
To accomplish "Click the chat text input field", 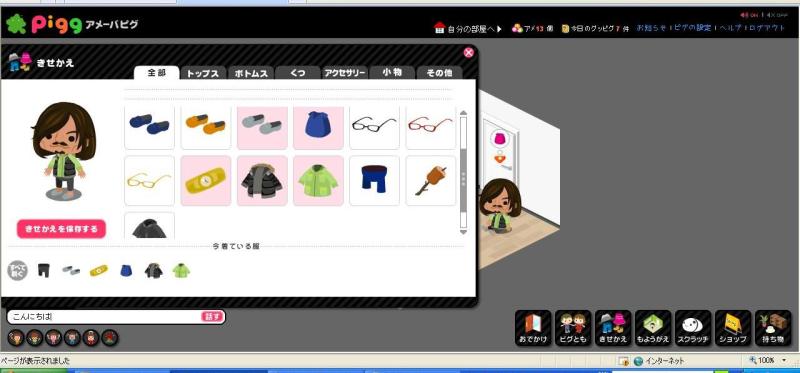I will pos(105,317).
